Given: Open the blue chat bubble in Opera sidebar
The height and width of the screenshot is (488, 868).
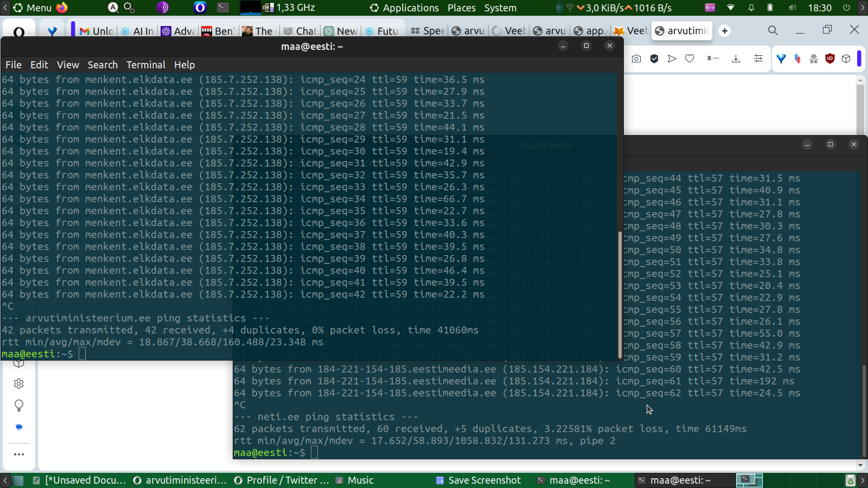Looking at the screenshot, I should 19,427.
